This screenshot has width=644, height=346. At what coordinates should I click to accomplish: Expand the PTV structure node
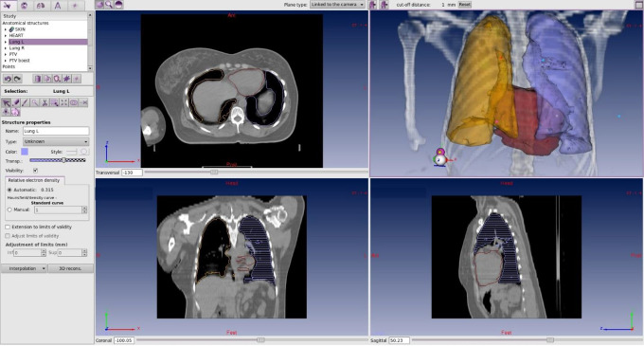pyautogui.click(x=6, y=54)
